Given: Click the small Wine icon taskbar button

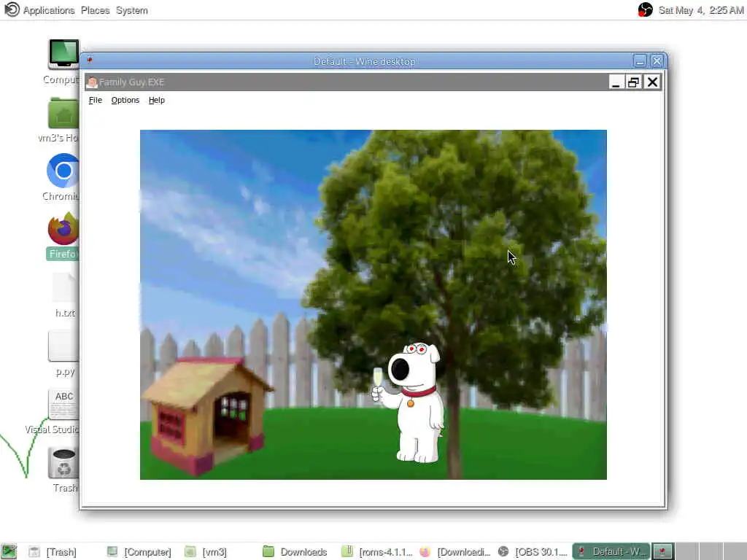Looking at the screenshot, I should point(662,552).
